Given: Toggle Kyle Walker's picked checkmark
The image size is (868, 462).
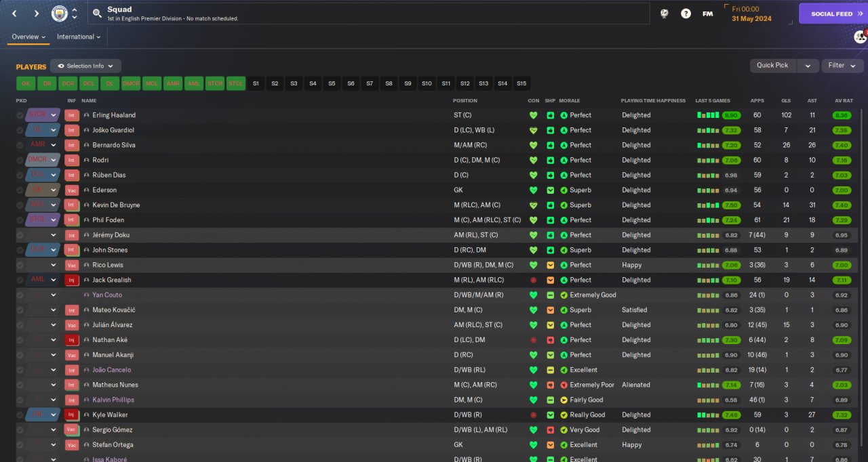Looking at the screenshot, I should click(20, 415).
